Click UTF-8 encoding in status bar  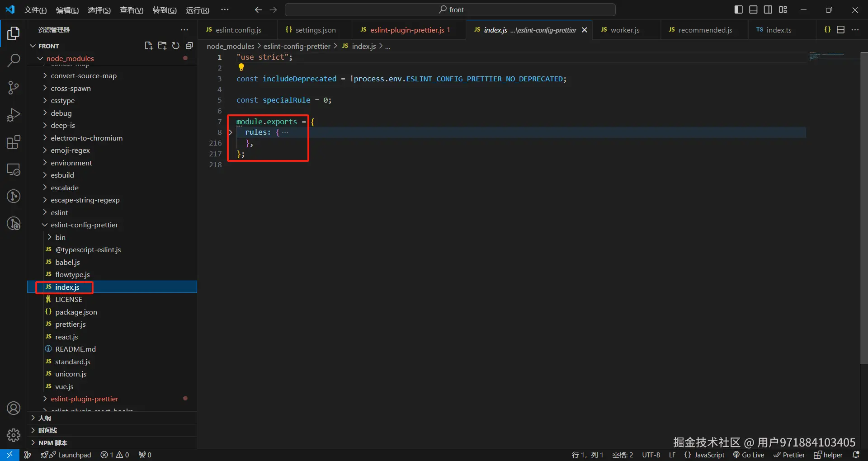651,455
